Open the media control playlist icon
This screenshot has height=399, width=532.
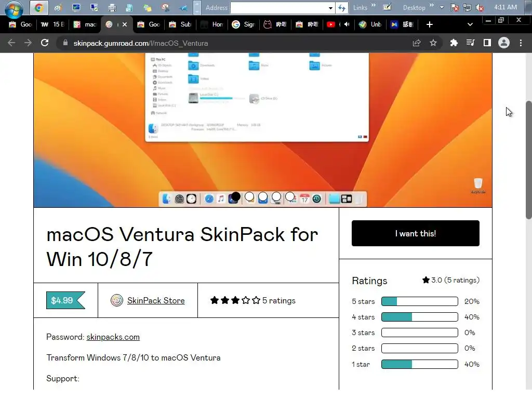point(471,43)
